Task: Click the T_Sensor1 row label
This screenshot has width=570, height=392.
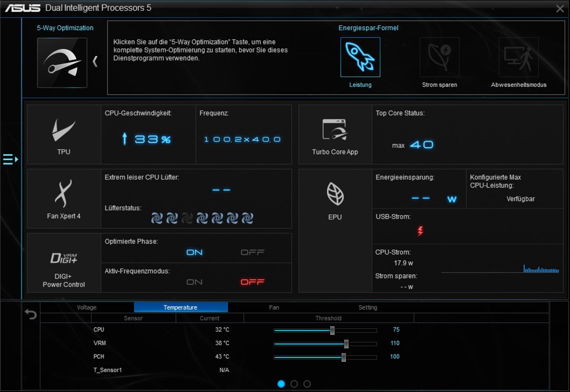Action: tap(108, 370)
